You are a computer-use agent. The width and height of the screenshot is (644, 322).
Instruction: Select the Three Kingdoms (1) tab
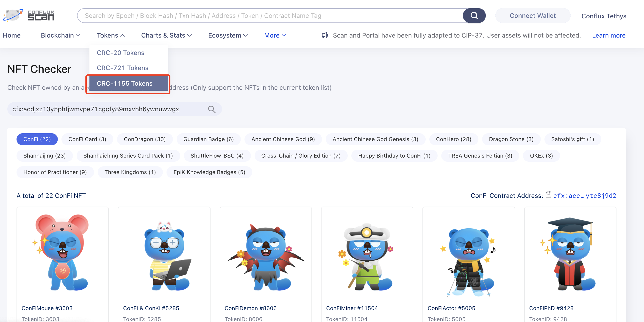coord(130,172)
